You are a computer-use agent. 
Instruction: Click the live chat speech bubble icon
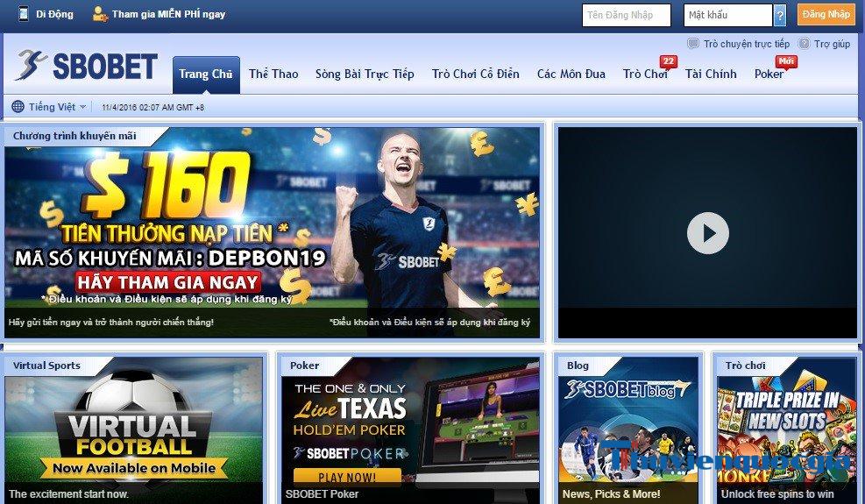(693, 44)
